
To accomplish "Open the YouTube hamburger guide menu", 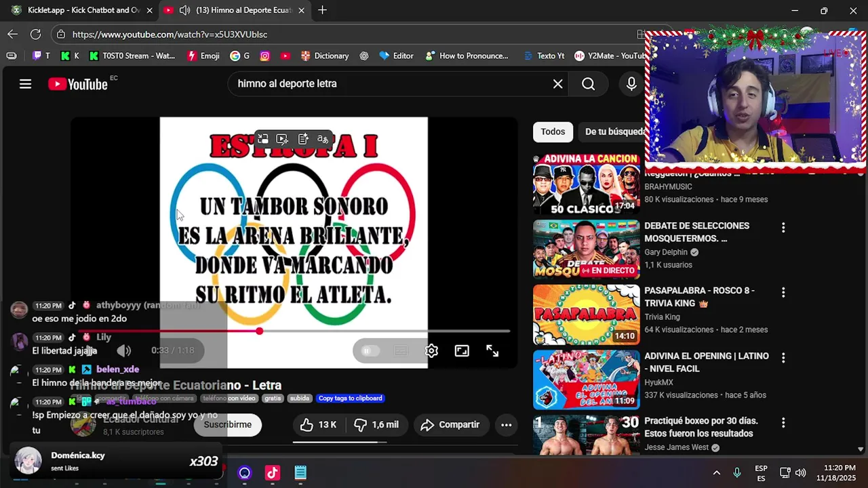I will 25,84.
